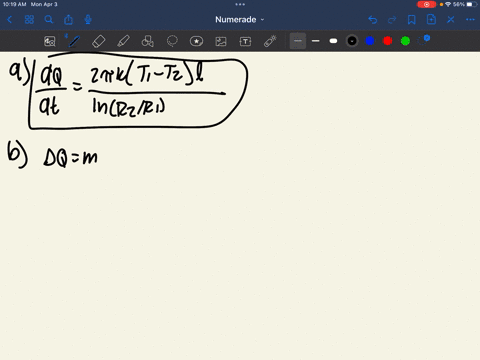Viewport: 480px width, 360px height.
Task: Choose the medium stroke width
Action: (x=316, y=41)
